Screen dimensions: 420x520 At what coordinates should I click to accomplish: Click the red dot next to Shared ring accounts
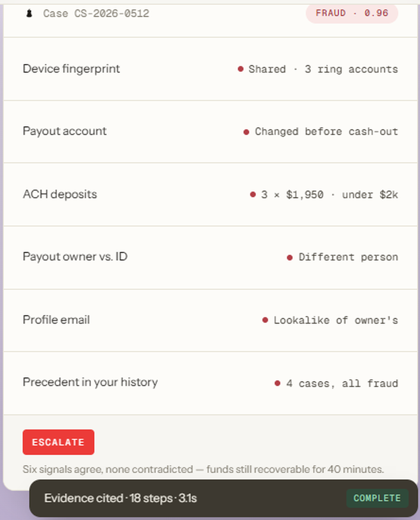(241, 69)
